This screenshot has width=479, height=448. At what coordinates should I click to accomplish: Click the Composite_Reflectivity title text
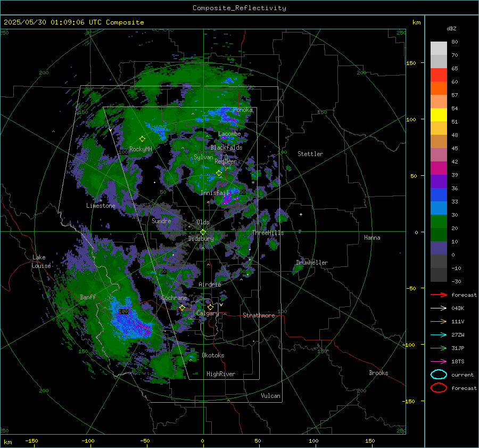tap(240, 8)
